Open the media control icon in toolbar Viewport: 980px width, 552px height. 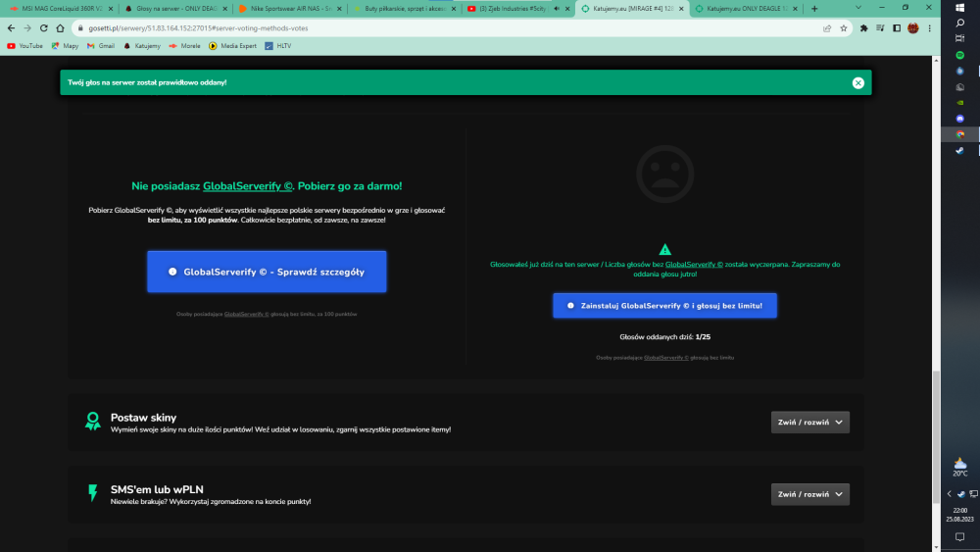click(880, 28)
